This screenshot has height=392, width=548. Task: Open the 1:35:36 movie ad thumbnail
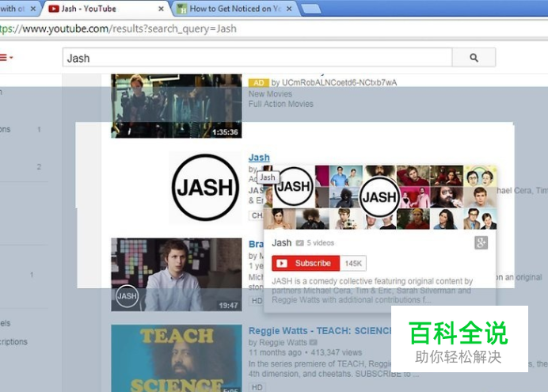coord(177,106)
